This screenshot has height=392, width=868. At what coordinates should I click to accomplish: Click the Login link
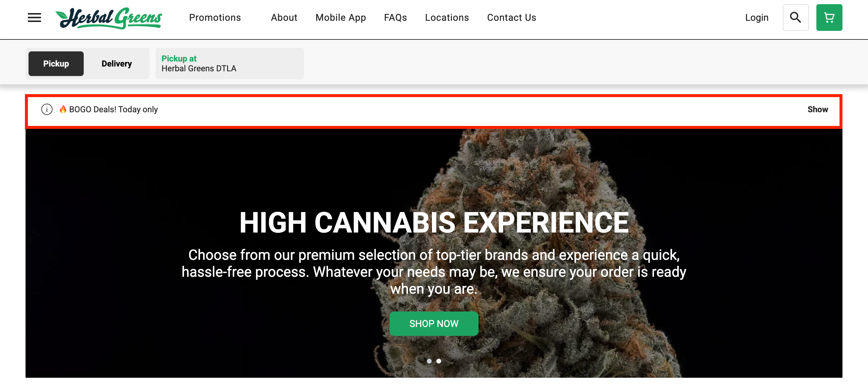click(x=756, y=18)
